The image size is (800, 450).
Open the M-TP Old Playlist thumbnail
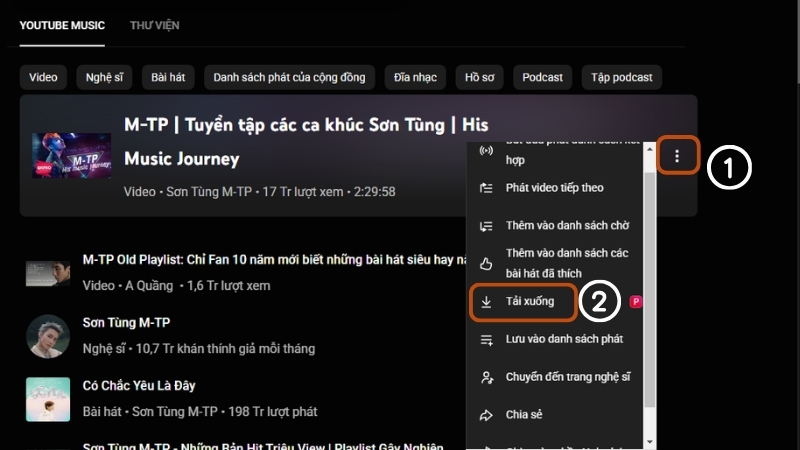48,273
